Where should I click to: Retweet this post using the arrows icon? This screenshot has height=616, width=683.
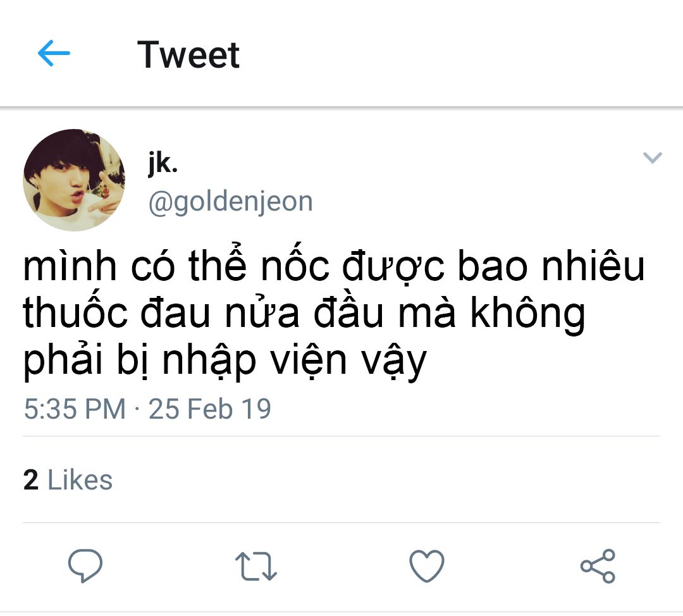(256, 566)
